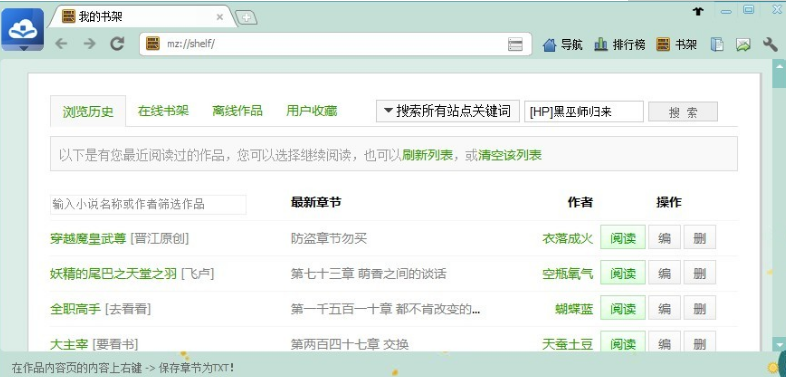This screenshot has width=786, height=377.
Task: Click the mz://shelf/ address bar
Action: tap(335, 44)
